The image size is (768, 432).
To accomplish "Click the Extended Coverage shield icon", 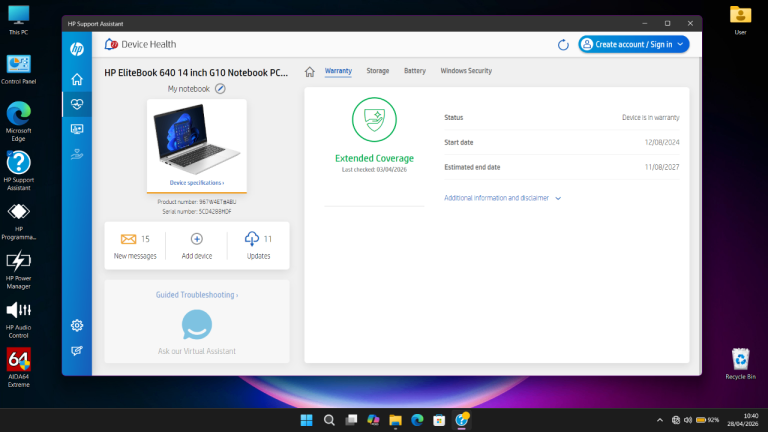I will tap(374, 120).
